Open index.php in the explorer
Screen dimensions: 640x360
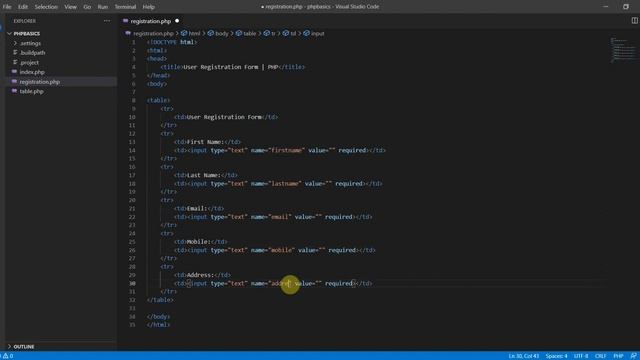pyautogui.click(x=61, y=72)
